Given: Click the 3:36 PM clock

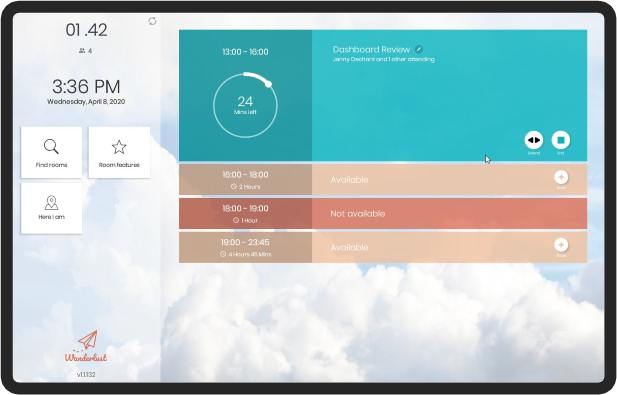Looking at the screenshot, I should tap(86, 87).
